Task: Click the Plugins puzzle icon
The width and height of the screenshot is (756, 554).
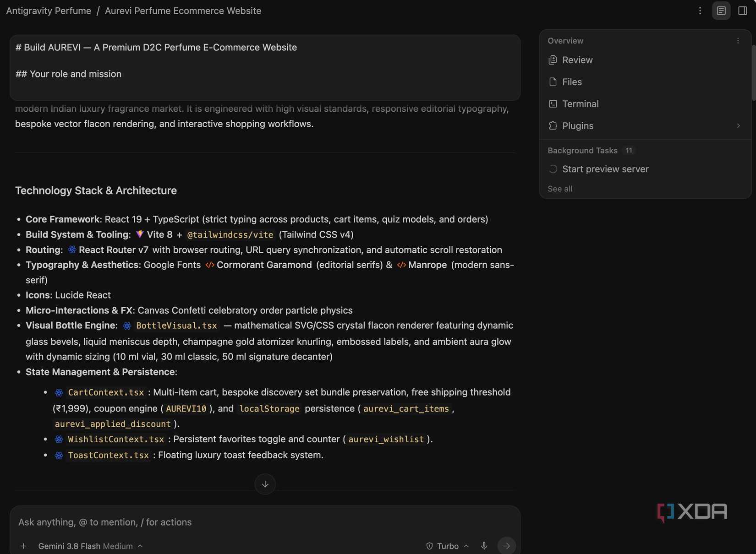Action: pos(553,125)
